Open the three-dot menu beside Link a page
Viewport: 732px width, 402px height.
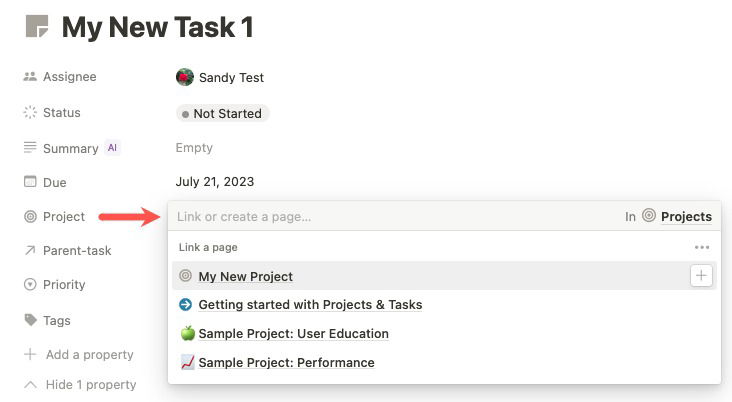coord(702,247)
